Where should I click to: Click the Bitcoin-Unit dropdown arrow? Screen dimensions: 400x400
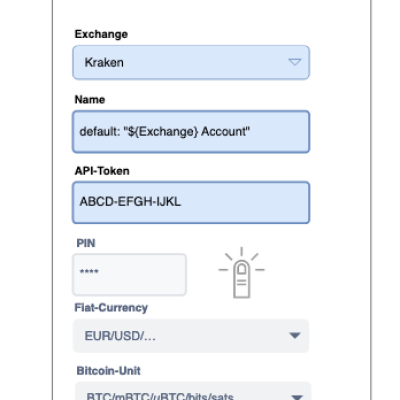pos(297,397)
